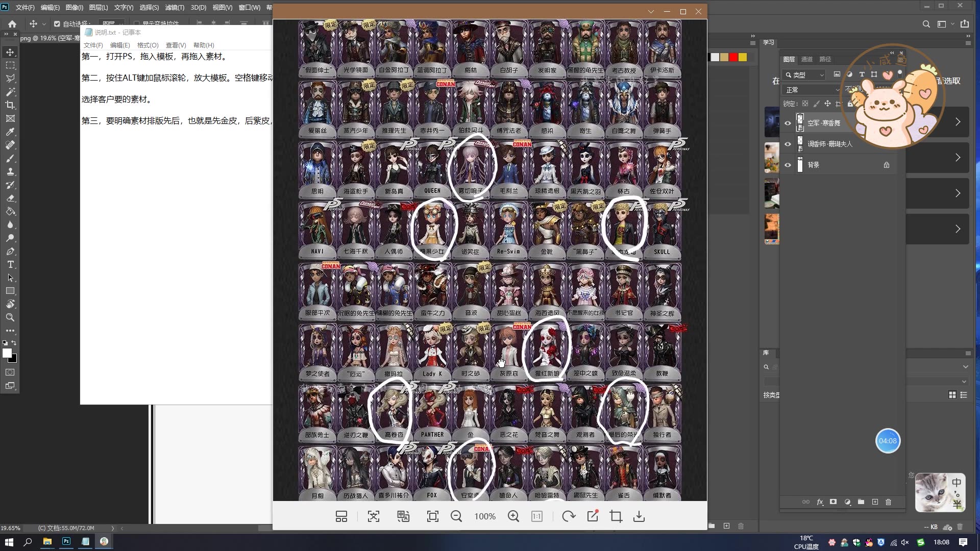Switch to the 路径 tab
The image size is (980, 551).
825,59
